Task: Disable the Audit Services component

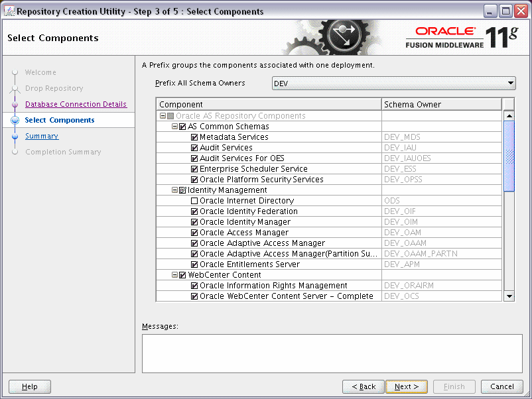Action: tap(194, 147)
